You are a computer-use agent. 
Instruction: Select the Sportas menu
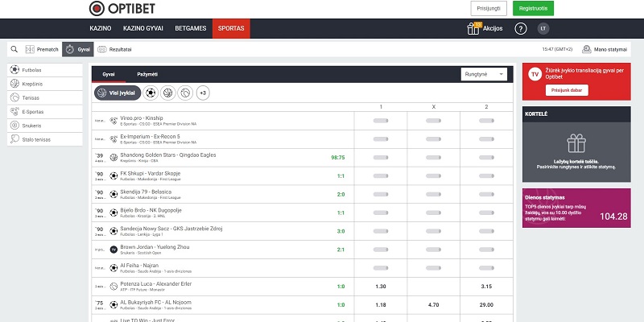tap(231, 28)
